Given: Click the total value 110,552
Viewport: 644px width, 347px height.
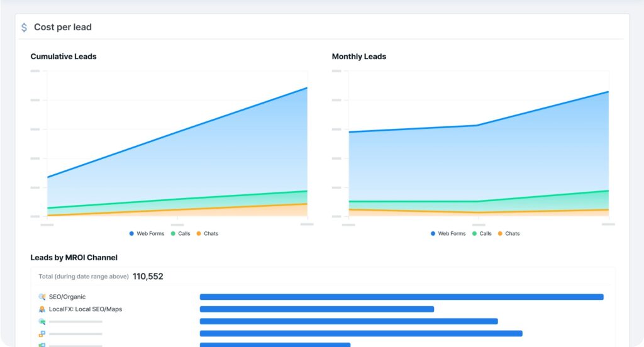Looking at the screenshot, I should click(148, 277).
